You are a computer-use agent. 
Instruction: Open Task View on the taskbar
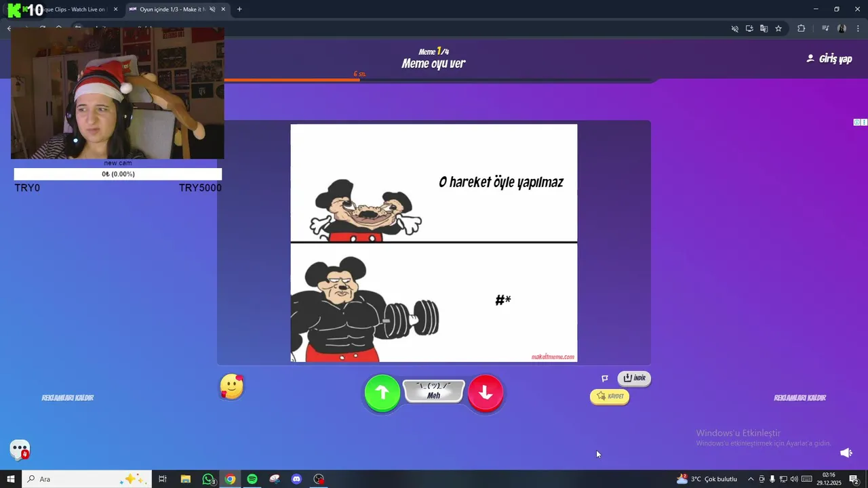coord(163,479)
